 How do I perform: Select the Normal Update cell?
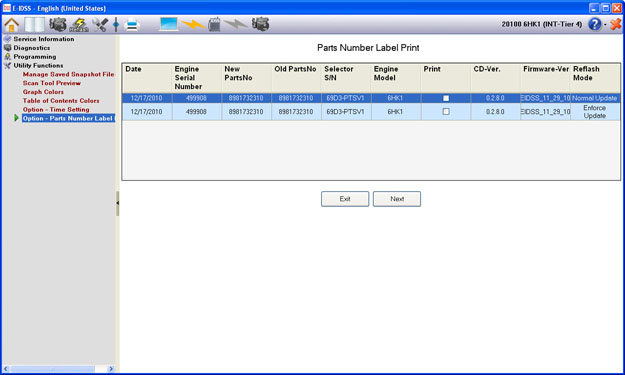[x=595, y=98]
